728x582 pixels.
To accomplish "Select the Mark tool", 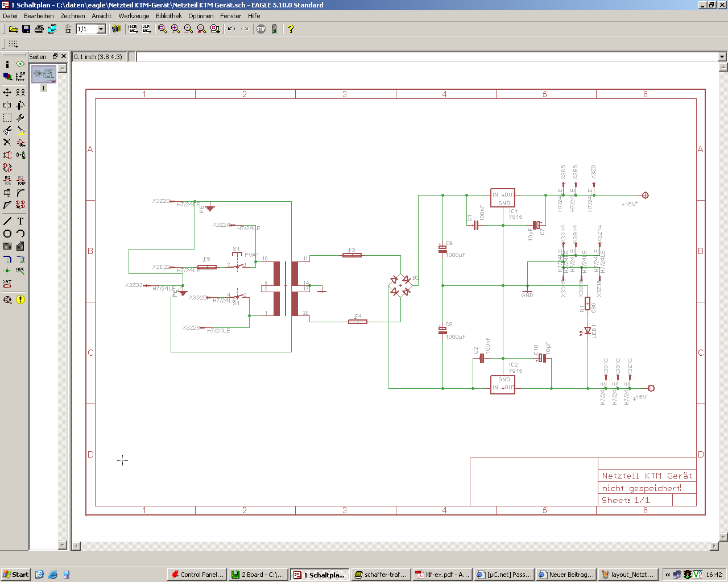I will (20, 76).
